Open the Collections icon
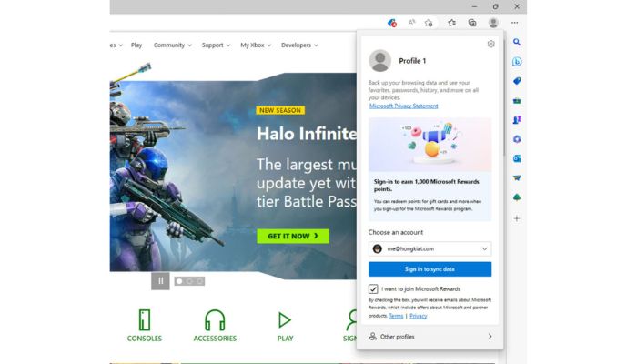 (472, 23)
